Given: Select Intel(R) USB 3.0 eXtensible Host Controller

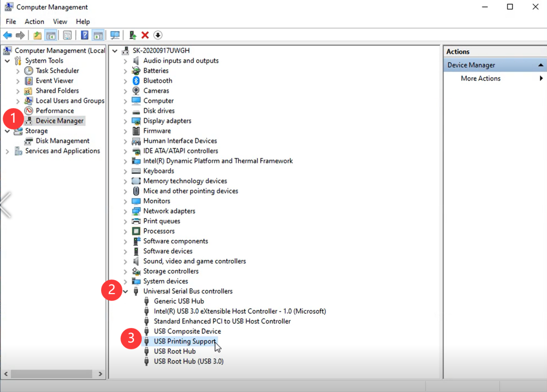Looking at the screenshot, I should tap(240, 311).
